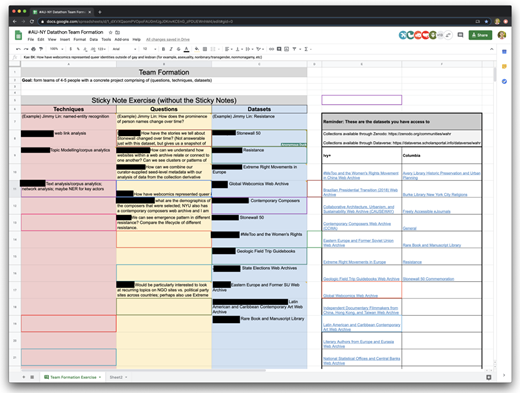Toggle bold formatting in the toolbar
The image size is (520, 393).
tap(163, 49)
